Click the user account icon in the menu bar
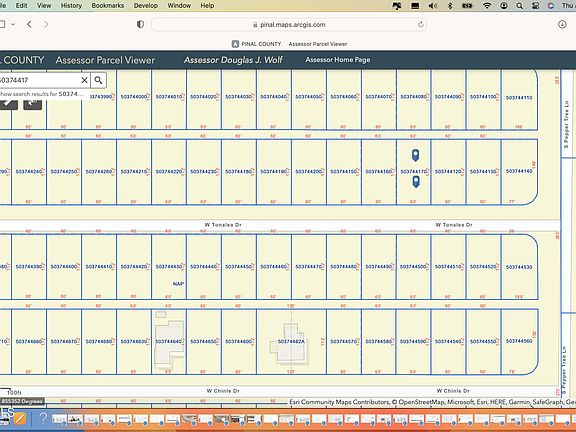Viewport: 576px width, 432px height. [504, 6]
